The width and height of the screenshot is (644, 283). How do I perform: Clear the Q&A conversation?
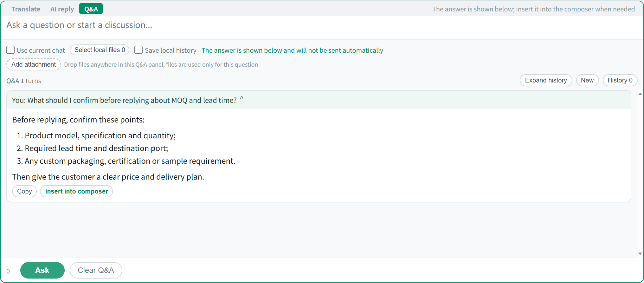(96, 270)
